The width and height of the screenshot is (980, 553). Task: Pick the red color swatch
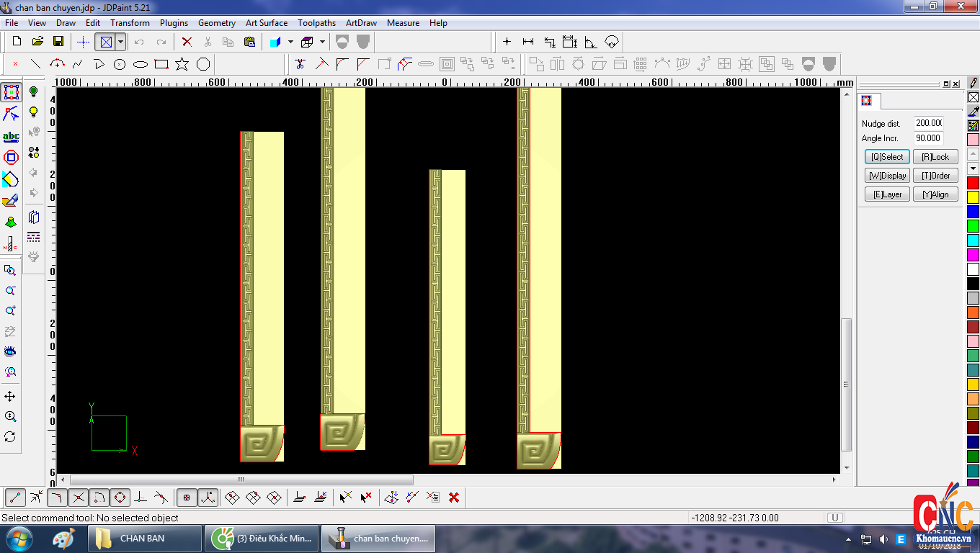(973, 183)
